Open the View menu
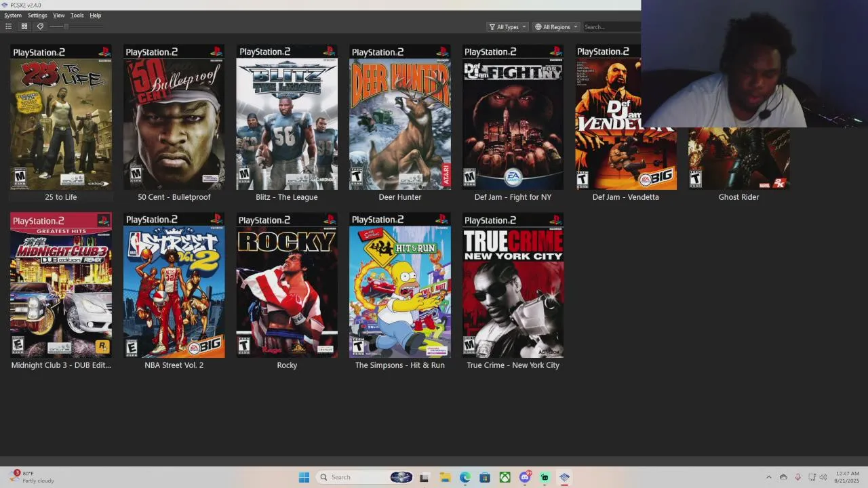Viewport: 868px width, 488px height. pos(59,16)
